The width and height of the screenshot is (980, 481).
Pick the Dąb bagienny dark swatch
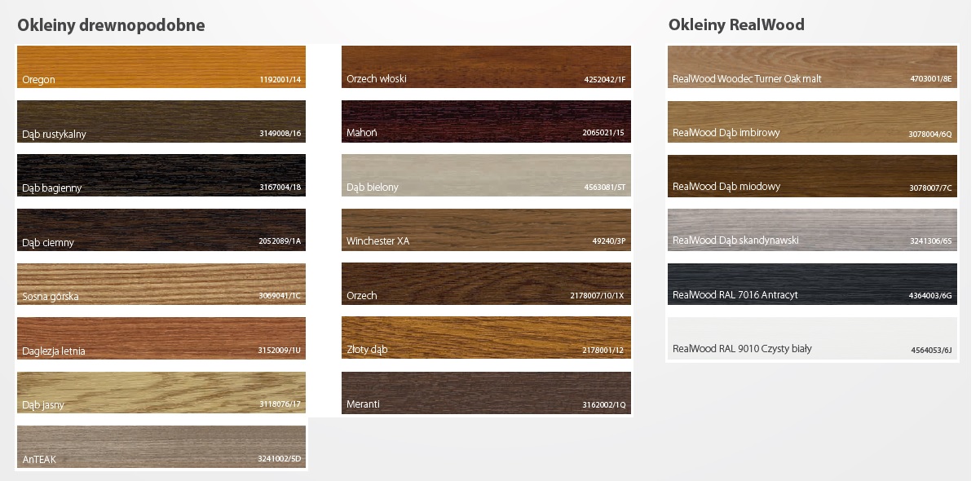(x=161, y=175)
